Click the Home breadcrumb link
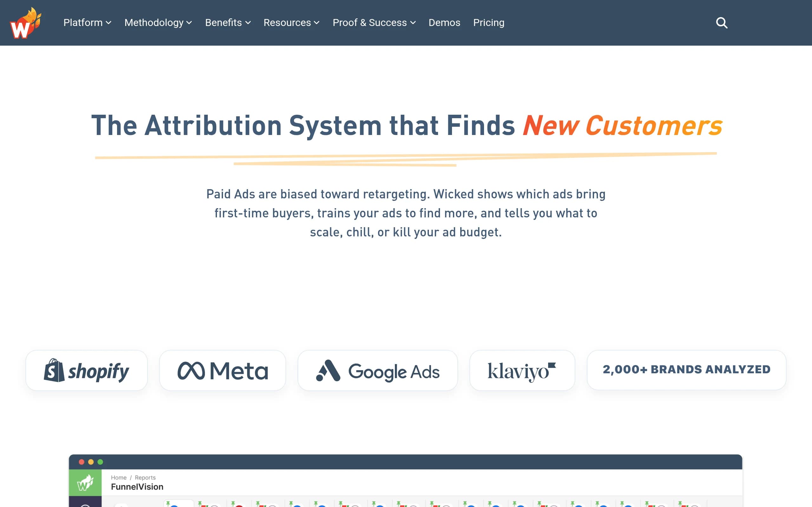The width and height of the screenshot is (812, 507). (x=119, y=477)
